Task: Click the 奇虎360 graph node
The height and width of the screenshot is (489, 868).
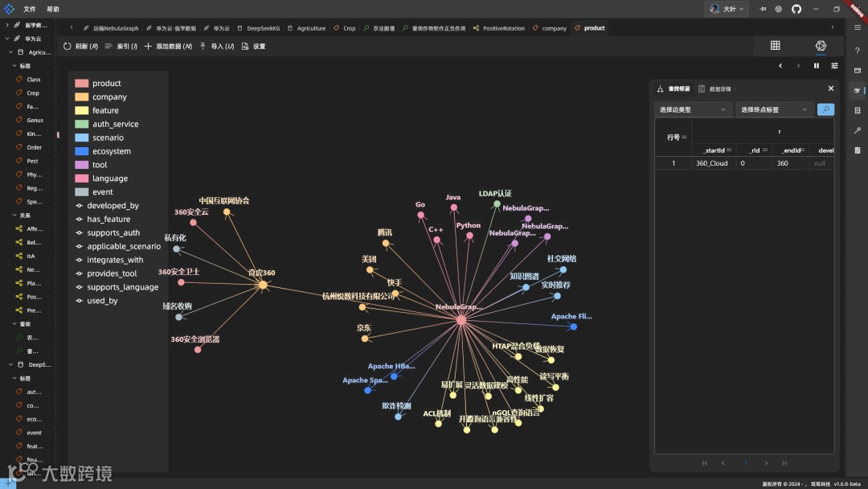Action: coord(263,285)
